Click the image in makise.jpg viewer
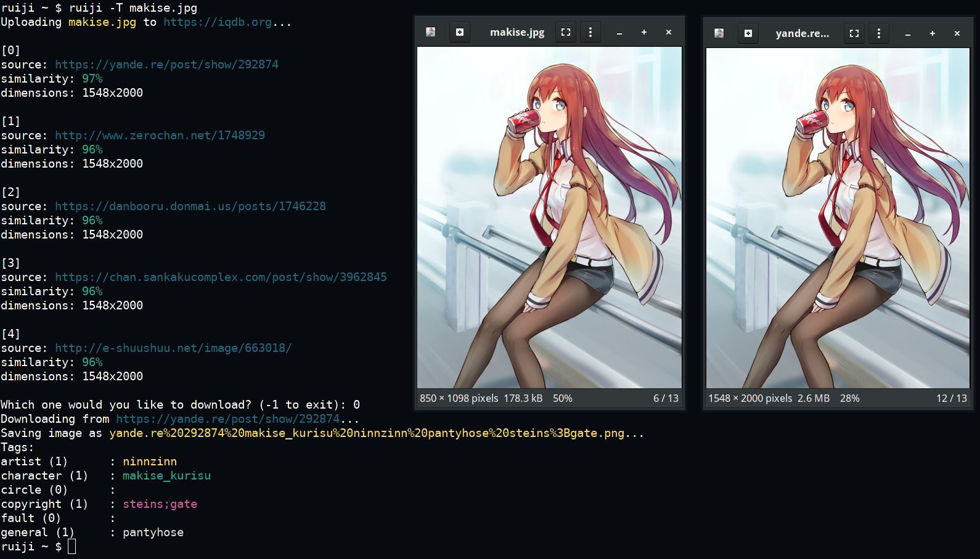Screen dimensions: 980x559 549,218
